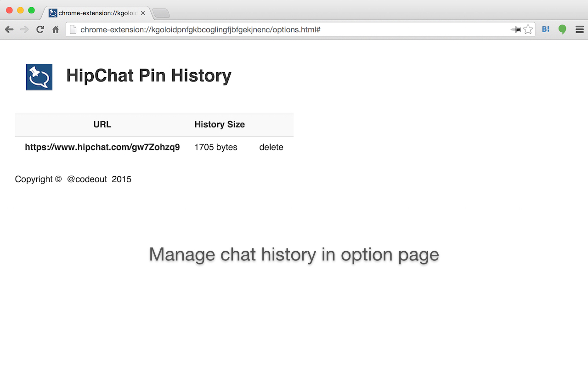Click the pin icon in address bar
The width and height of the screenshot is (588, 368).
coord(516,29)
